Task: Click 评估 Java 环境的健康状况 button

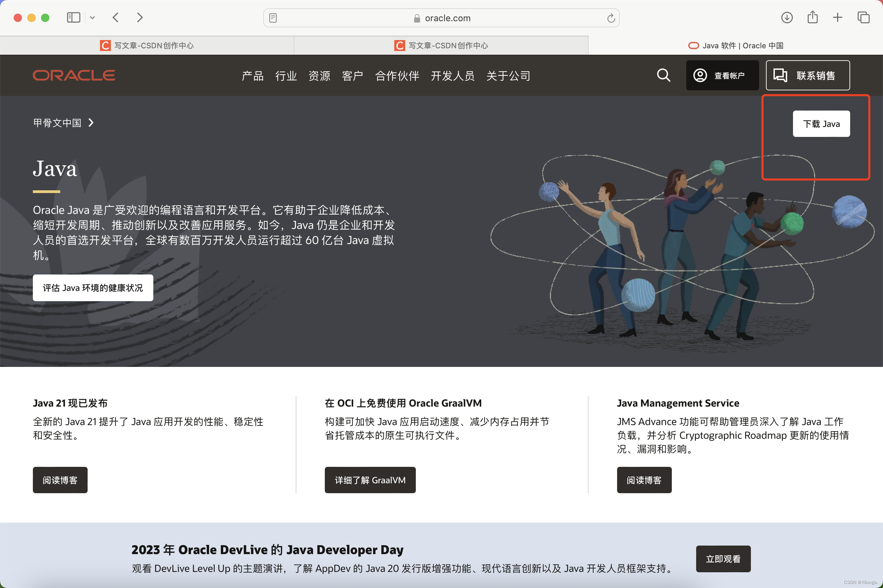Action: pos(93,287)
